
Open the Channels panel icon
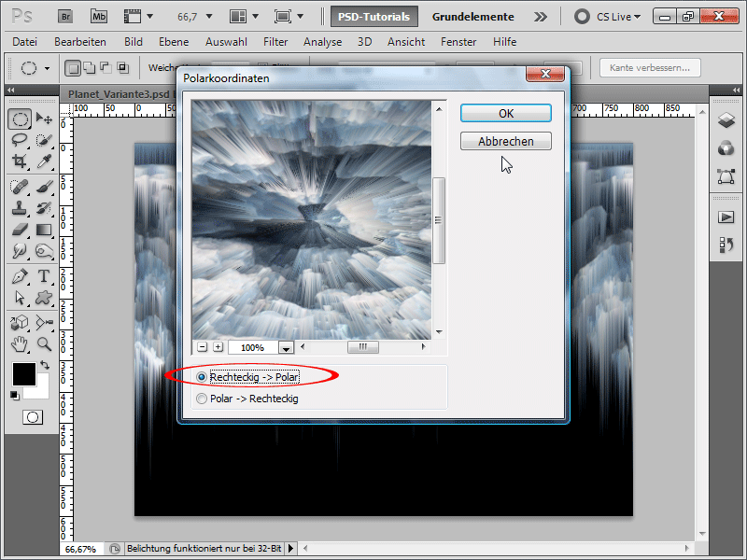click(x=726, y=148)
